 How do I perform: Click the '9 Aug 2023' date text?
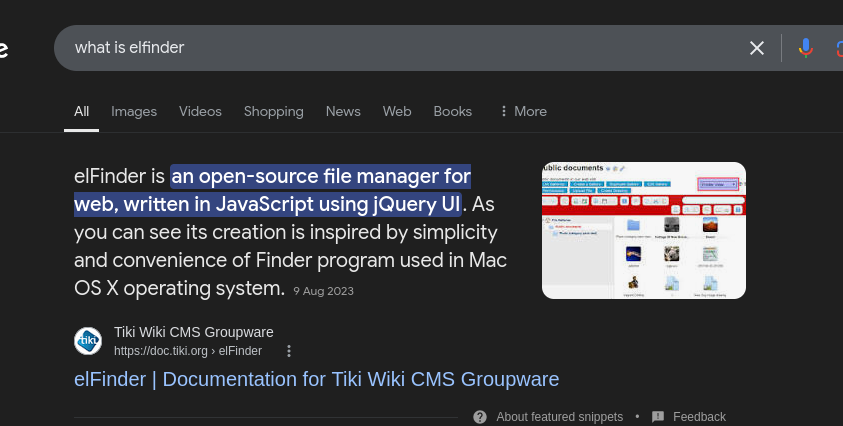(324, 291)
